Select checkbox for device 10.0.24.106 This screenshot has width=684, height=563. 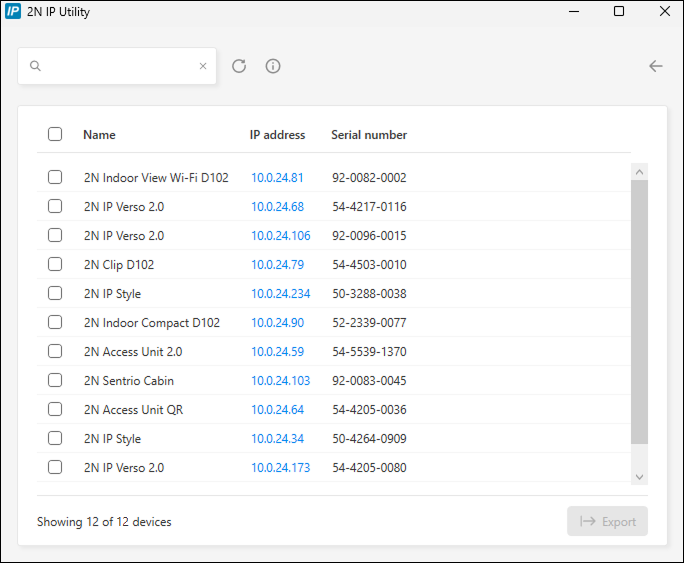coord(55,235)
